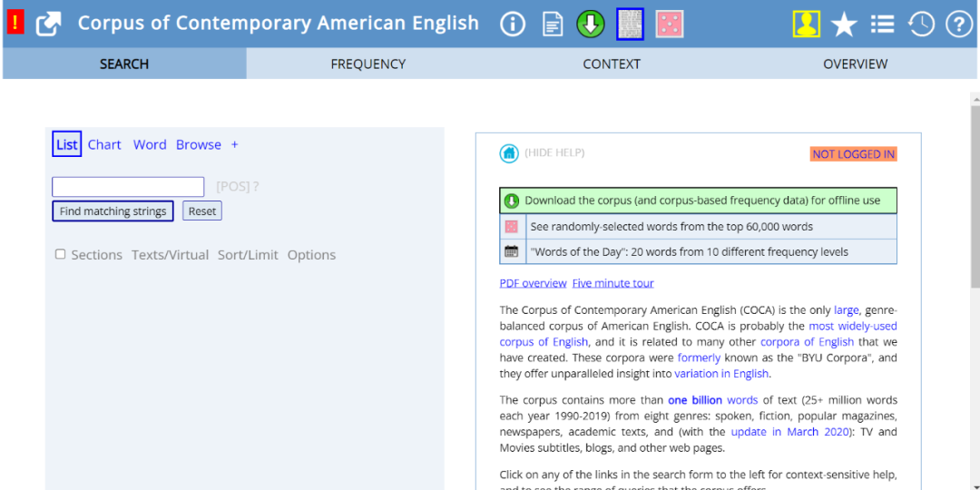Click the calendar icon for Words of the Day
The image size is (980, 490).
point(511,251)
